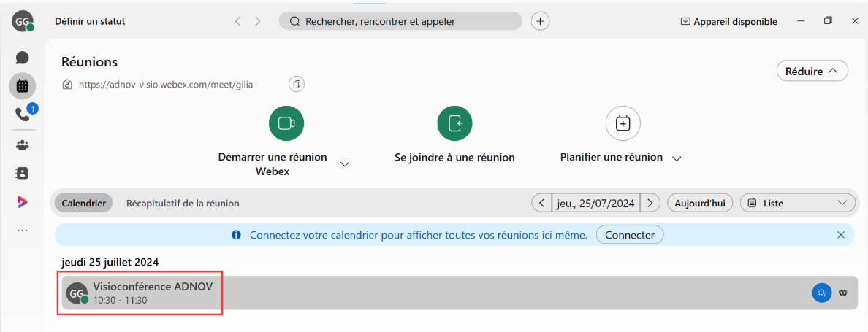Switch to Récapitulatif de la réunion tab
Image resolution: width=868 pixels, height=332 pixels.
[x=183, y=204]
